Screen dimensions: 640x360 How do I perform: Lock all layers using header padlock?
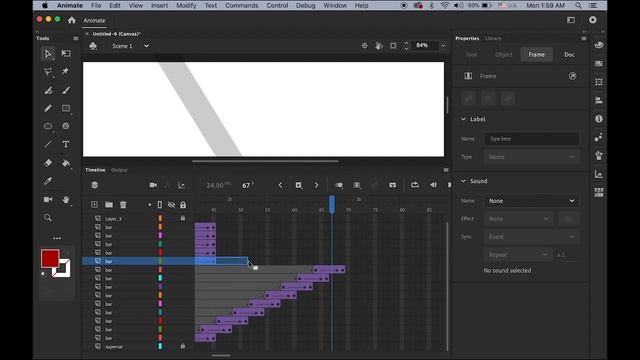point(183,204)
